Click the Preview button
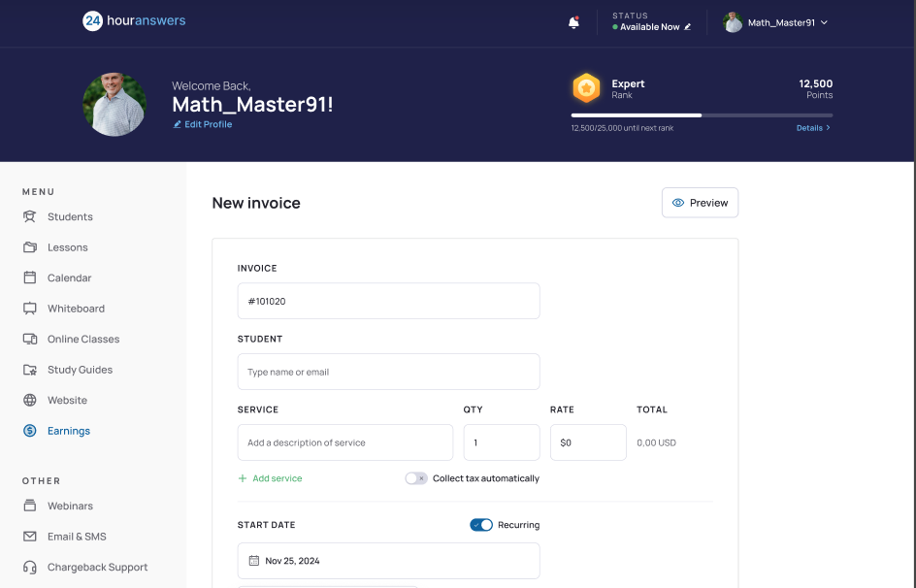Viewport: 916px width, 588px height. click(x=700, y=203)
